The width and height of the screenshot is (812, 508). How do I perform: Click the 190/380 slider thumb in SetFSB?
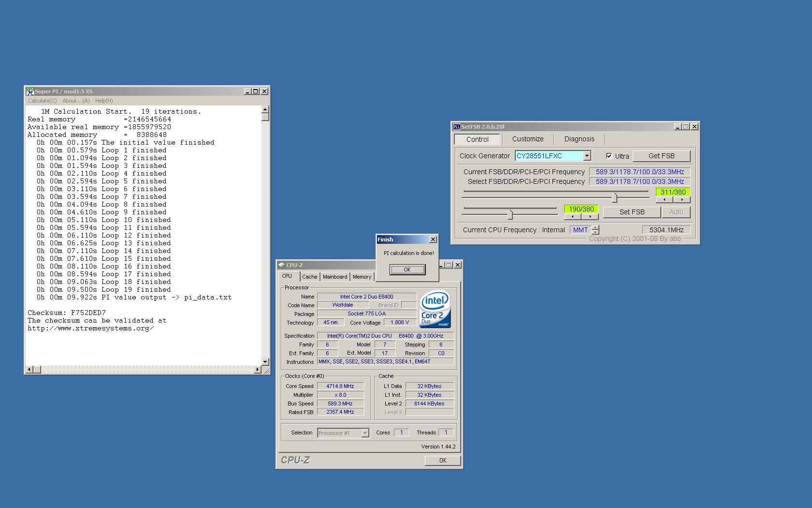[510, 214]
